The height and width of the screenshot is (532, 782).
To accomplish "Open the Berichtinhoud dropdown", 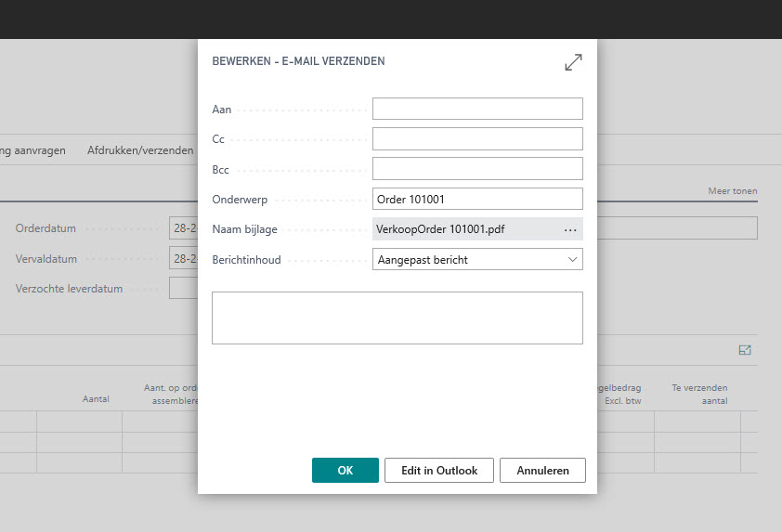I will point(477,260).
